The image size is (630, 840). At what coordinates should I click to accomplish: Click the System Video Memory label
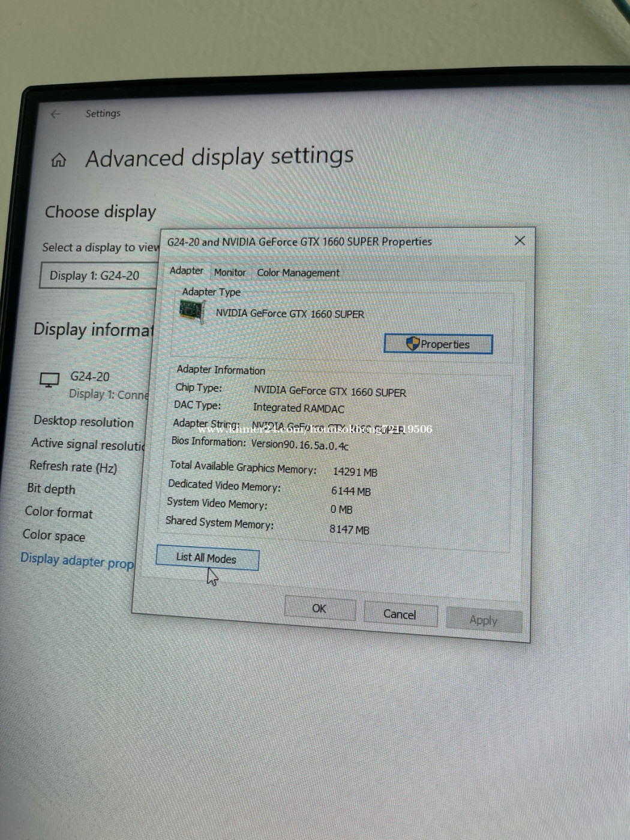(217, 503)
